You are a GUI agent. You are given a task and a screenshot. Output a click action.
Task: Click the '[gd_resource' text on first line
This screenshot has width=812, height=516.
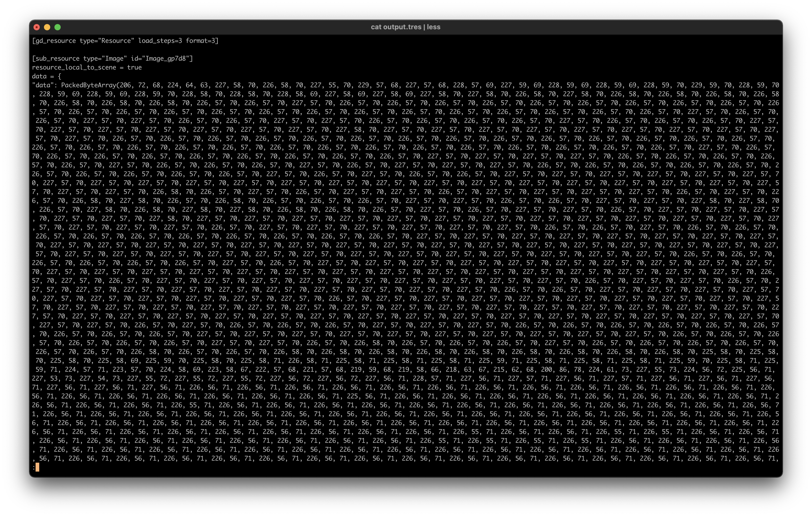point(54,41)
